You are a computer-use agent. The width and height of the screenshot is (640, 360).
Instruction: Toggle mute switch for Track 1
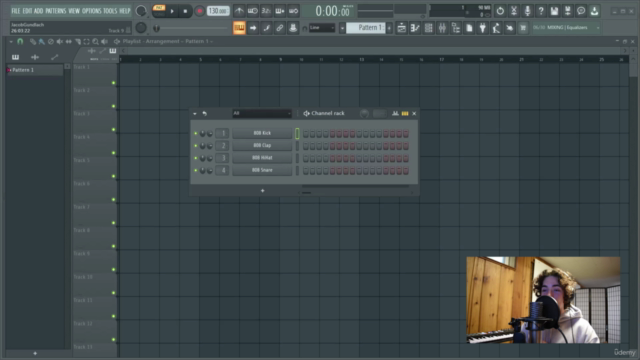113,83
